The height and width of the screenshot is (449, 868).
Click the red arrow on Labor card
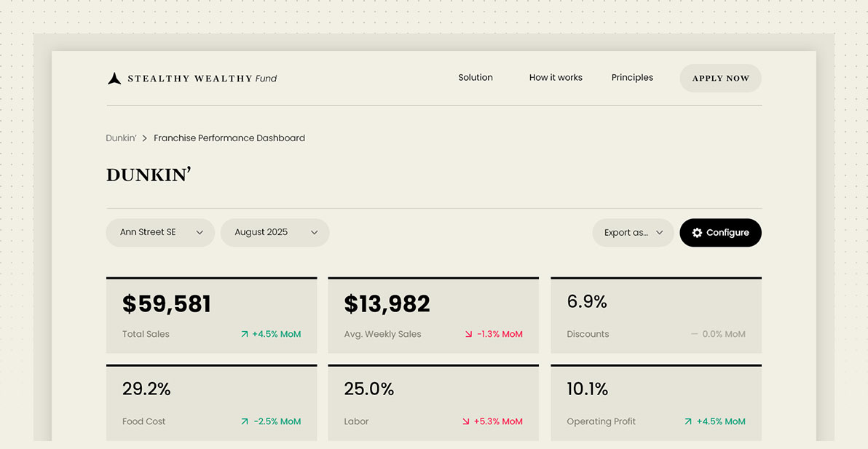tap(467, 421)
